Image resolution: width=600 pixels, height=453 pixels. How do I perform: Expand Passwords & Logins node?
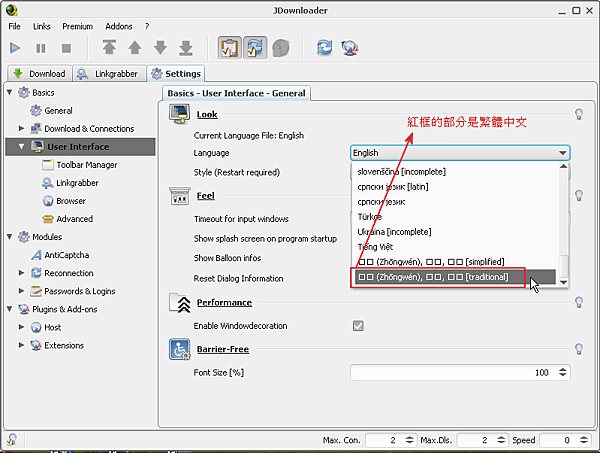(21, 291)
